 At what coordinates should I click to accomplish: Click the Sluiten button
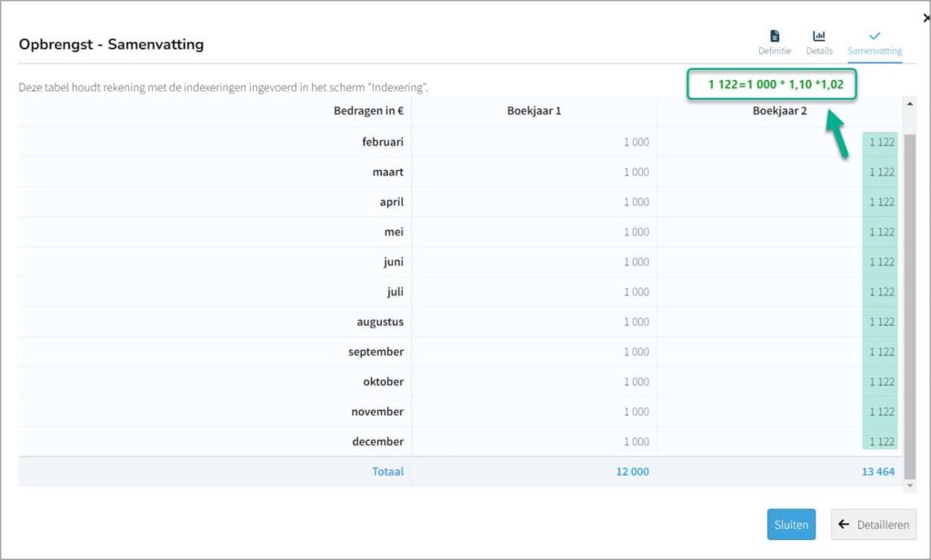tap(791, 525)
